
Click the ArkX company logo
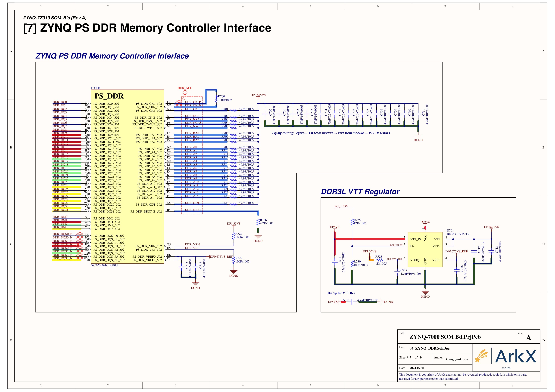[x=505, y=356]
